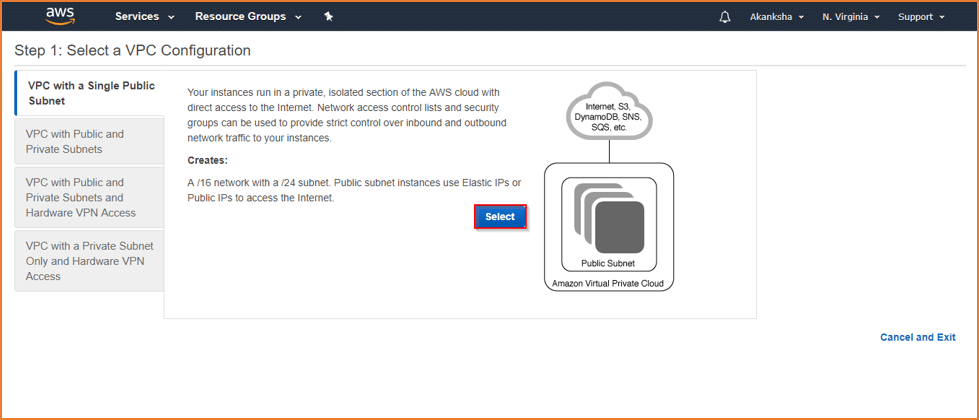Choose Private Subnet Only and Hardware VPN Access

90,261
